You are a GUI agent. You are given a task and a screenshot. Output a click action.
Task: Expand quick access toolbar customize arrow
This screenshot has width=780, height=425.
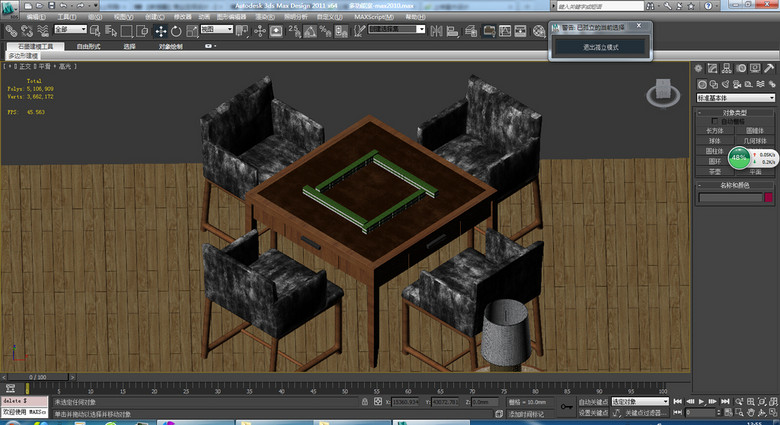click(x=96, y=5)
